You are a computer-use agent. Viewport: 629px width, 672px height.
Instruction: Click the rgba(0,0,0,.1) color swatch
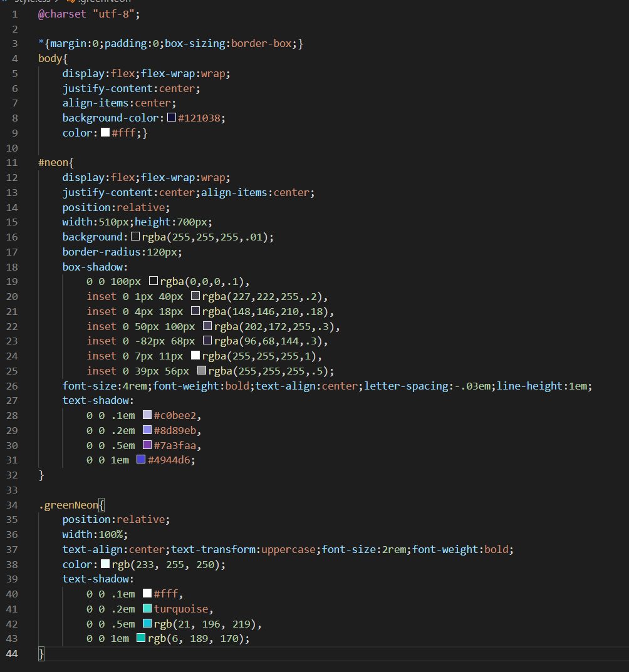click(153, 281)
